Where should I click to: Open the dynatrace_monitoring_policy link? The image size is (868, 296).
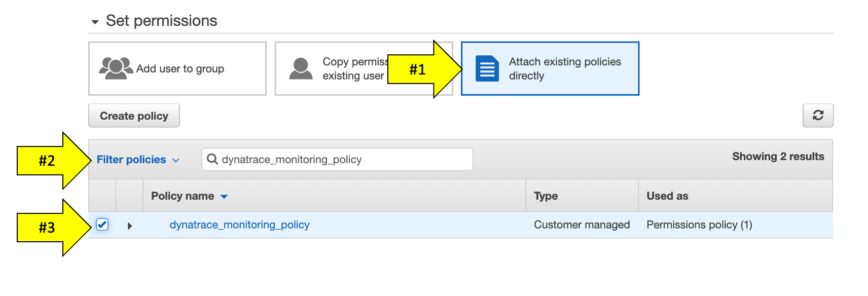239,225
